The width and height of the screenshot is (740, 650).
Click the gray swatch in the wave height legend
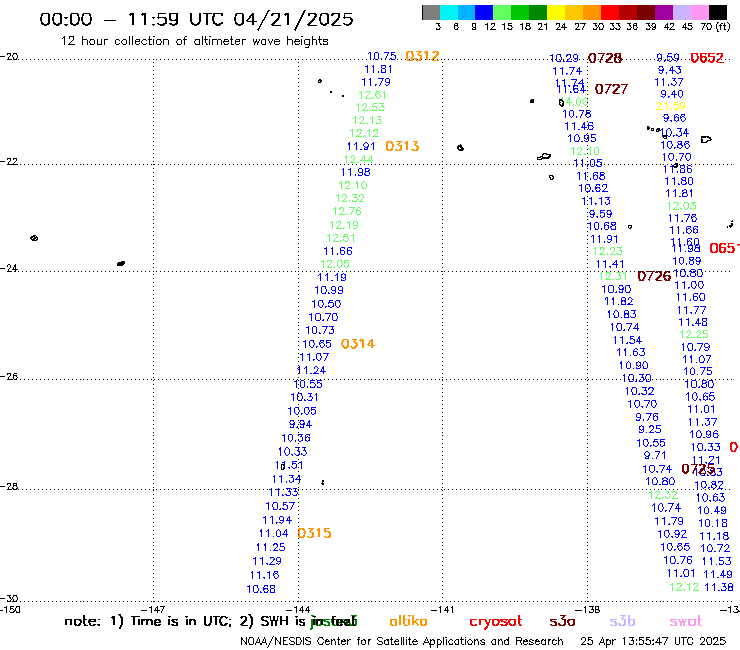(431, 12)
